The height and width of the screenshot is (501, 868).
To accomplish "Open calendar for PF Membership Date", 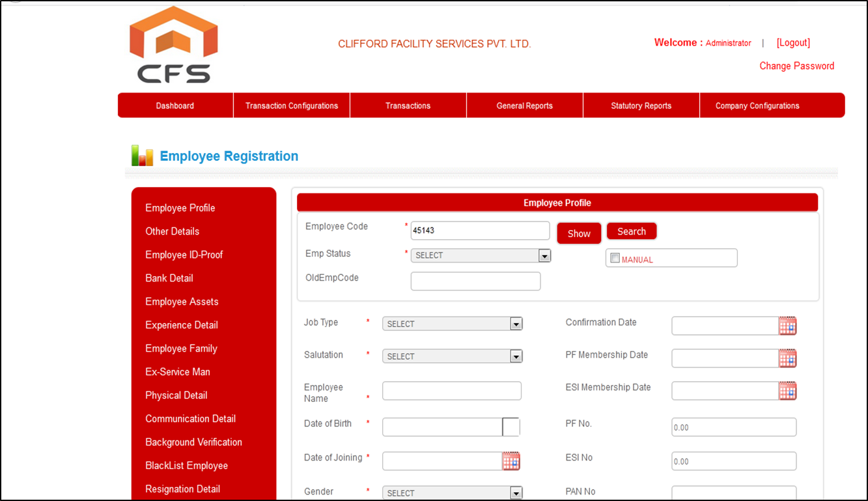I will pyautogui.click(x=788, y=358).
